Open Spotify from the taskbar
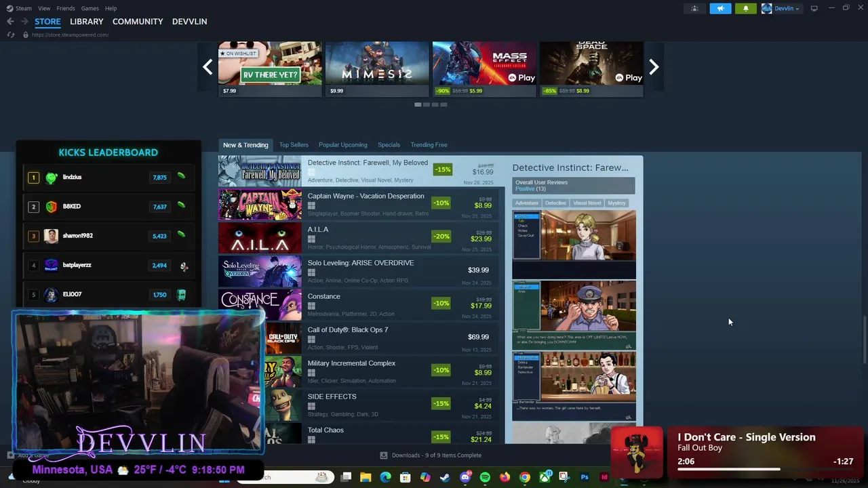Viewport: 868px width, 488px height. coord(485,477)
